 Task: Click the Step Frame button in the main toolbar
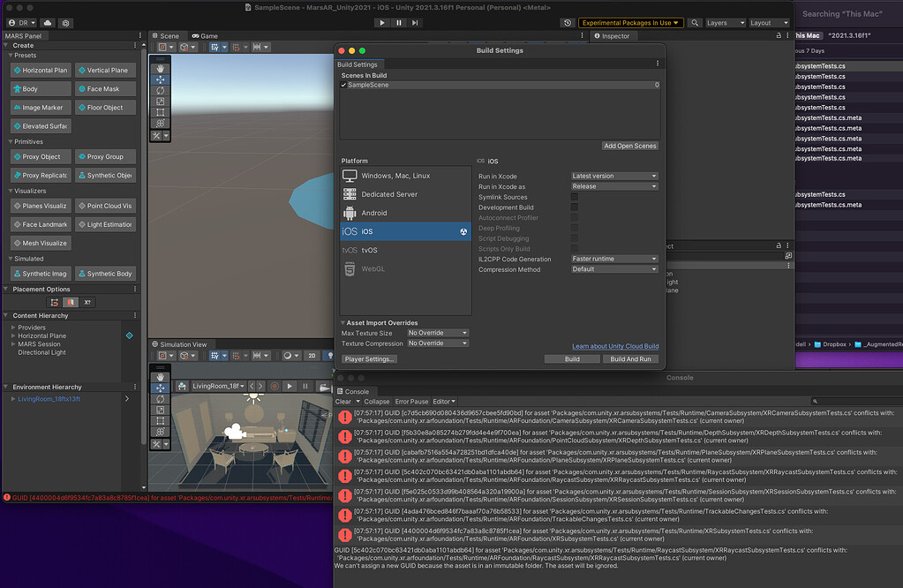tap(413, 22)
